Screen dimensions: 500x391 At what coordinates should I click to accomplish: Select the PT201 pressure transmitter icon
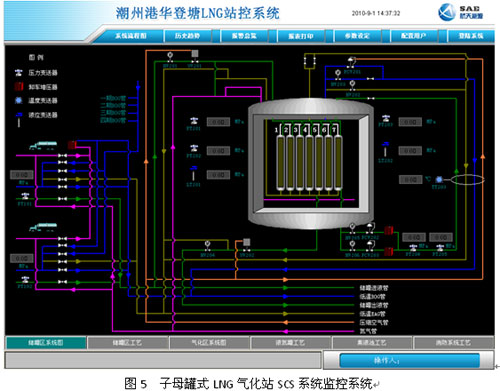tap(194, 121)
